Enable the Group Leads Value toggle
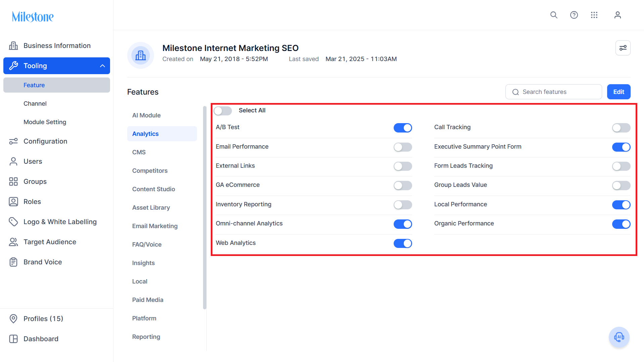 [x=621, y=186]
